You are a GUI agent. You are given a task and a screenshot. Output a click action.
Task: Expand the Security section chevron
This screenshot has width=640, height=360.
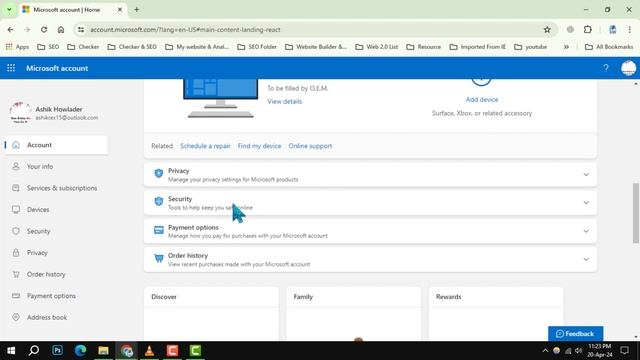tap(586, 203)
